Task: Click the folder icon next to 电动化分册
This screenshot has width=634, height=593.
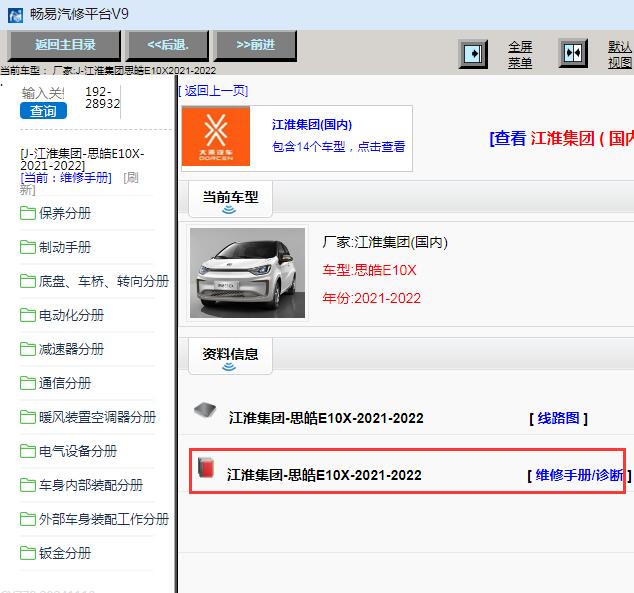Action: point(27,315)
